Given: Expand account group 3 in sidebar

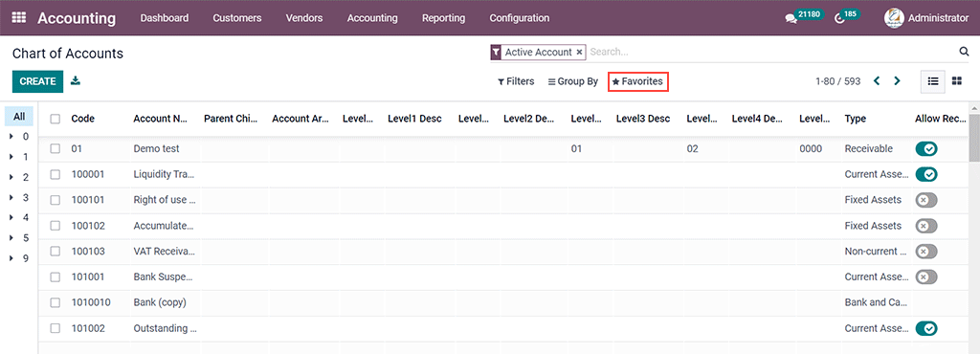Looking at the screenshot, I should [11, 197].
